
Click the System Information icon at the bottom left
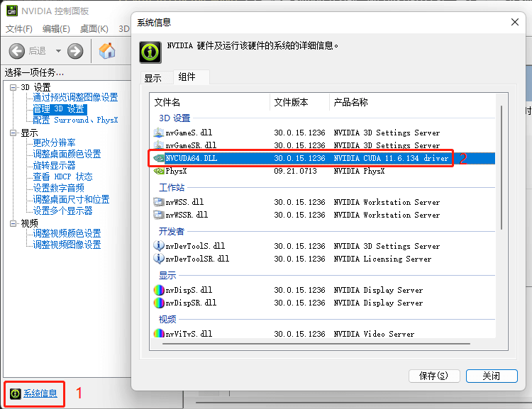pos(15,393)
